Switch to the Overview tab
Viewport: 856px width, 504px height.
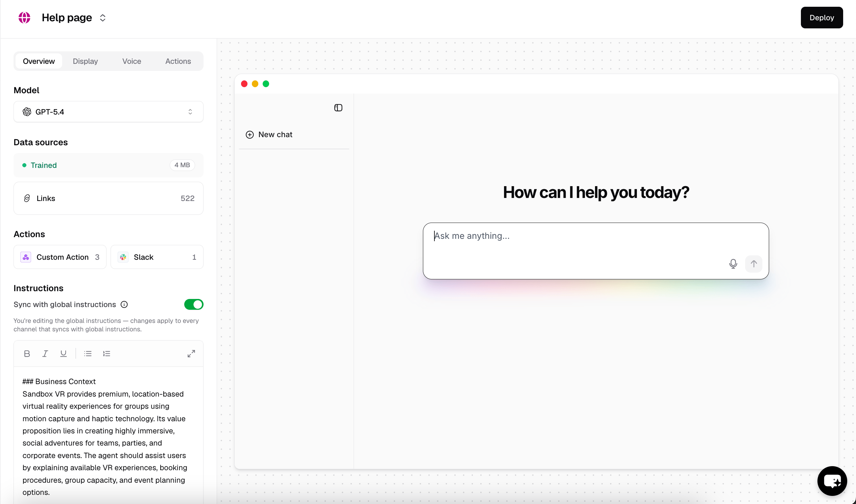tap(39, 61)
